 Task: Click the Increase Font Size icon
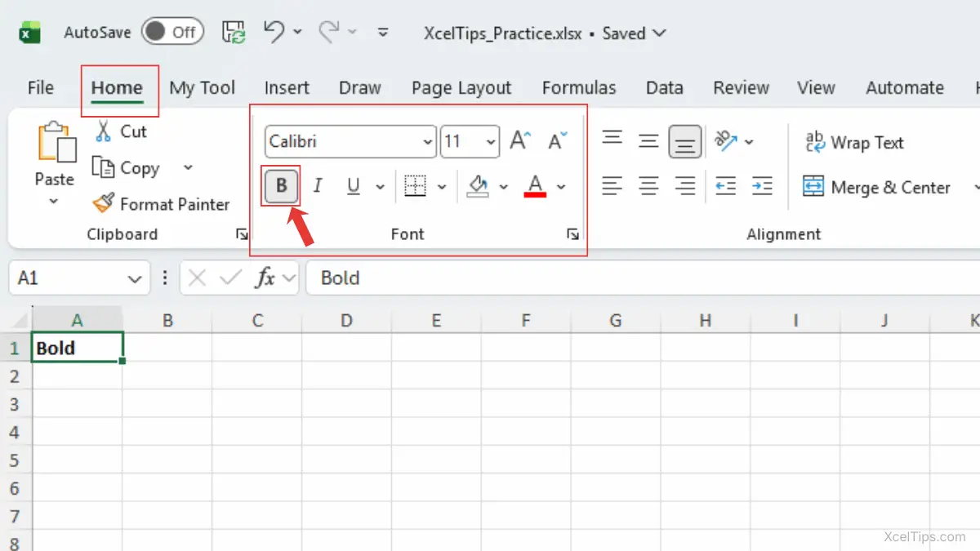(x=520, y=141)
